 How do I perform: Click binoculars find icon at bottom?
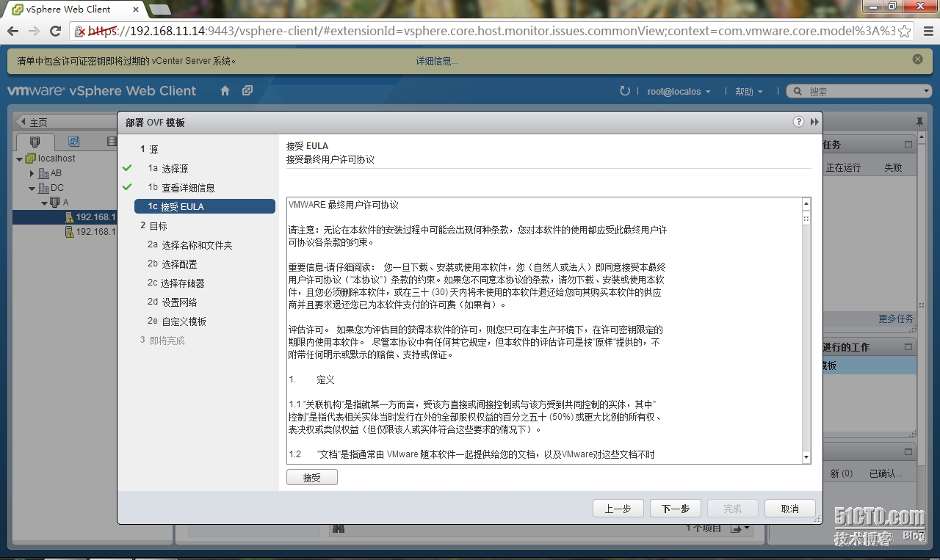[339, 528]
